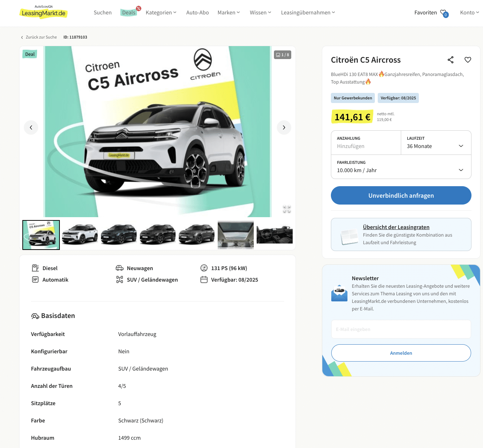Screen dimensions: 483x448
Task: Show next gallery image arrow
Action: [284, 127]
